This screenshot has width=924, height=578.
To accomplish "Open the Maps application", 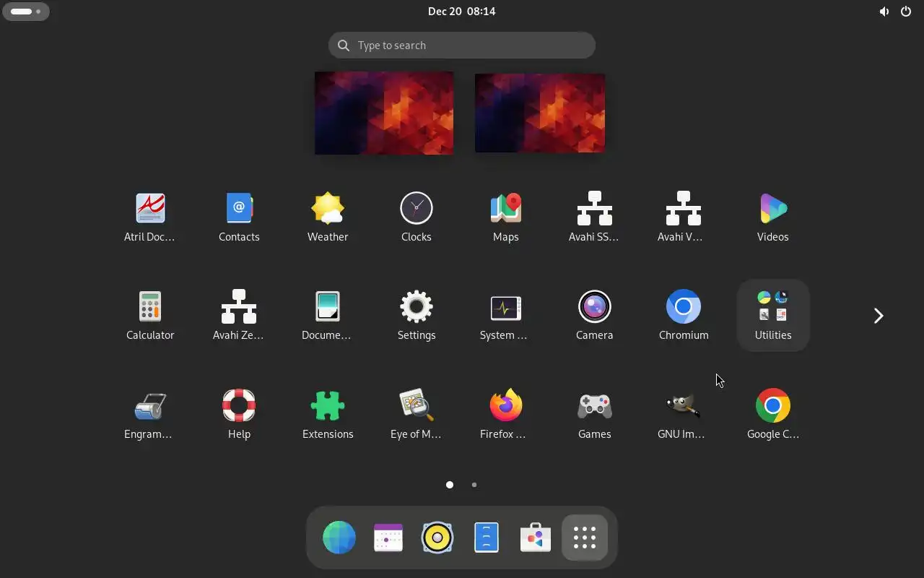I will click(x=505, y=217).
